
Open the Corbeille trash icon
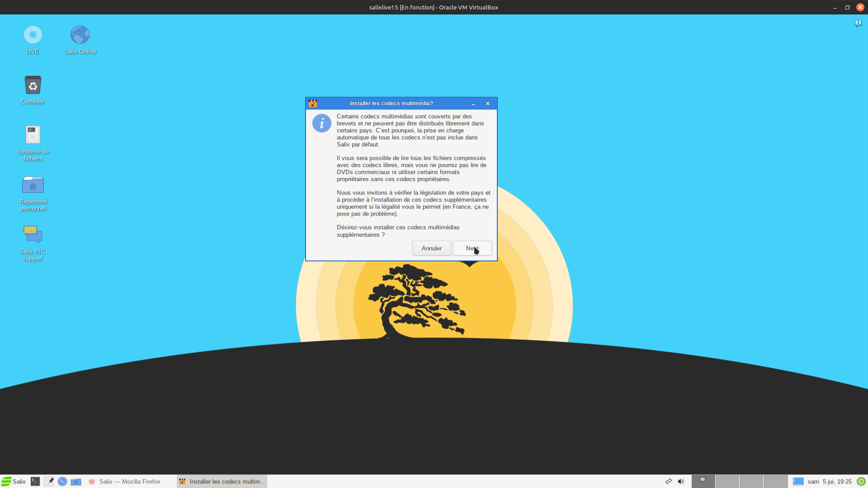pyautogui.click(x=33, y=85)
